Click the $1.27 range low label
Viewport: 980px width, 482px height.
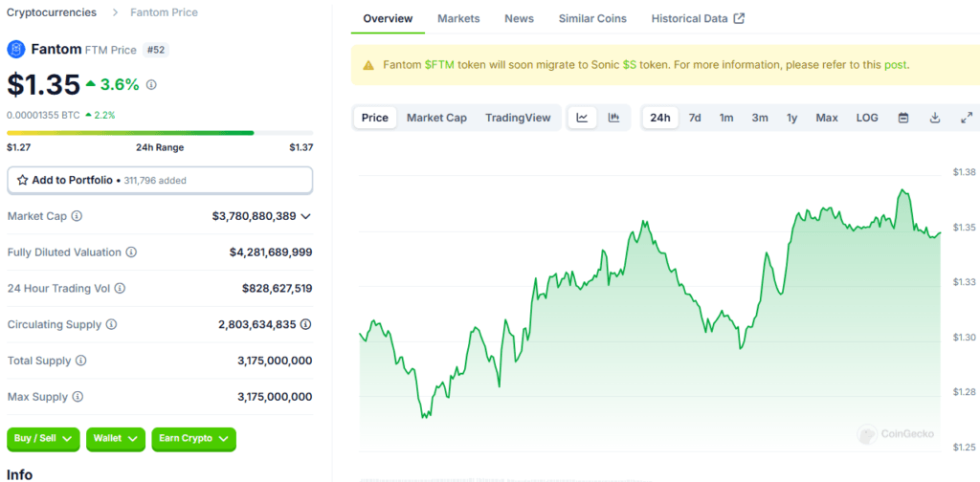click(x=18, y=147)
